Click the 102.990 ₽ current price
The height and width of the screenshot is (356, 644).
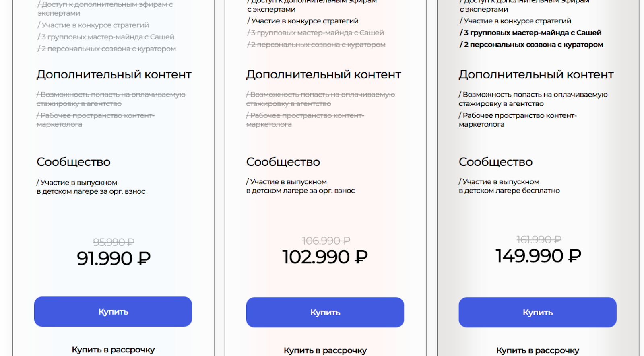[325, 257]
